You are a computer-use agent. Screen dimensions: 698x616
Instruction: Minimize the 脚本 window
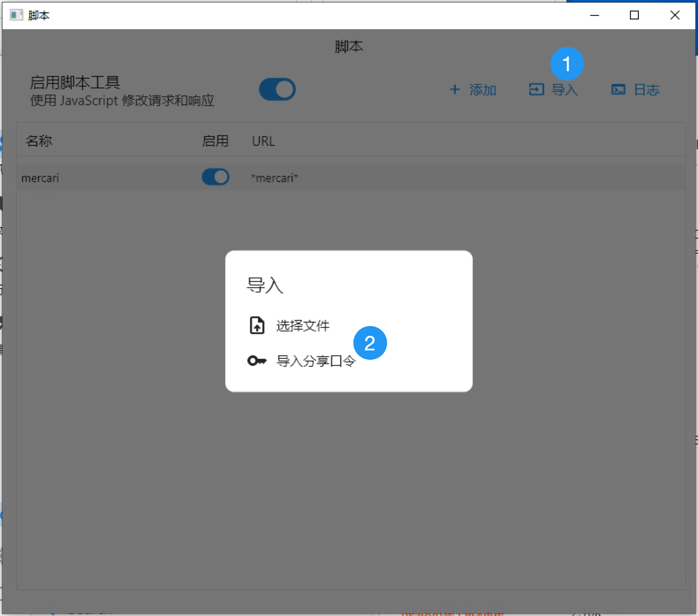(x=595, y=15)
